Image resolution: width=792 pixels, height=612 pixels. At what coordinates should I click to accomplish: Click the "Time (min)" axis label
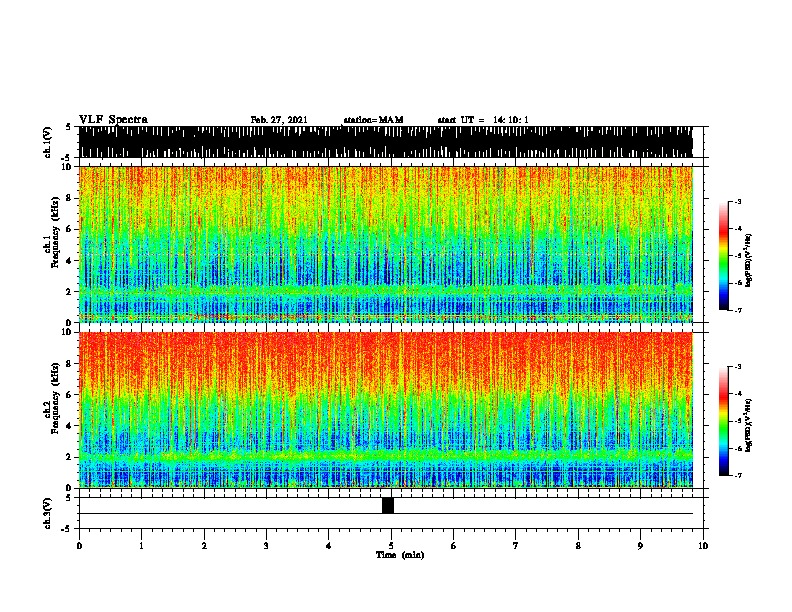tap(400, 555)
